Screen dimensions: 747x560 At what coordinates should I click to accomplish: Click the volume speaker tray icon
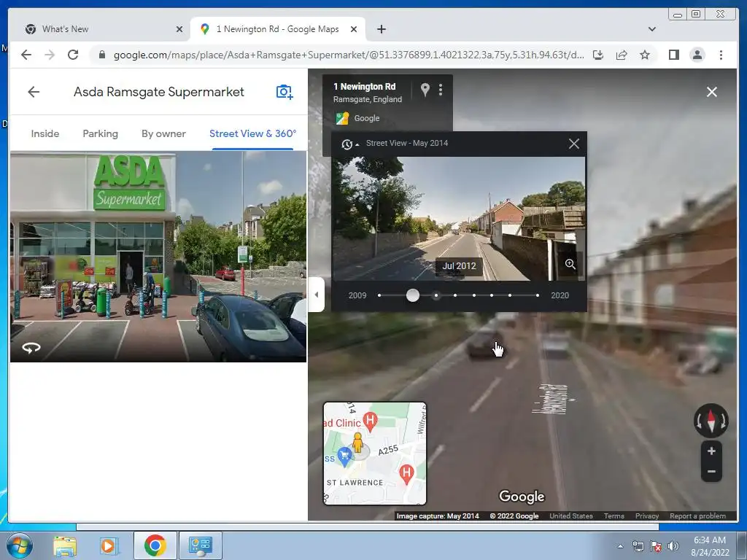pyautogui.click(x=673, y=546)
